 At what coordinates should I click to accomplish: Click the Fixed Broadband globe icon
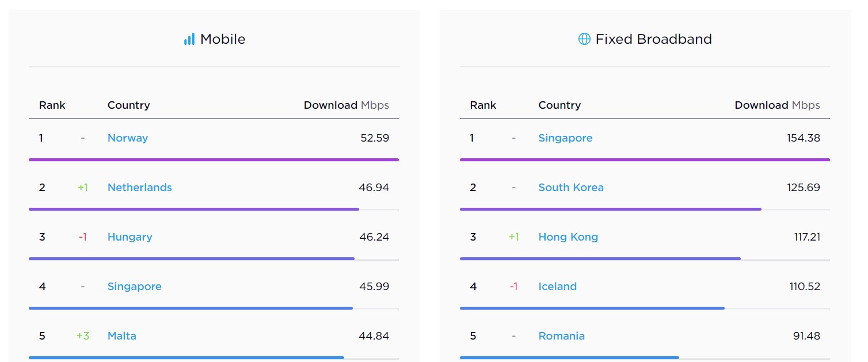(x=584, y=39)
